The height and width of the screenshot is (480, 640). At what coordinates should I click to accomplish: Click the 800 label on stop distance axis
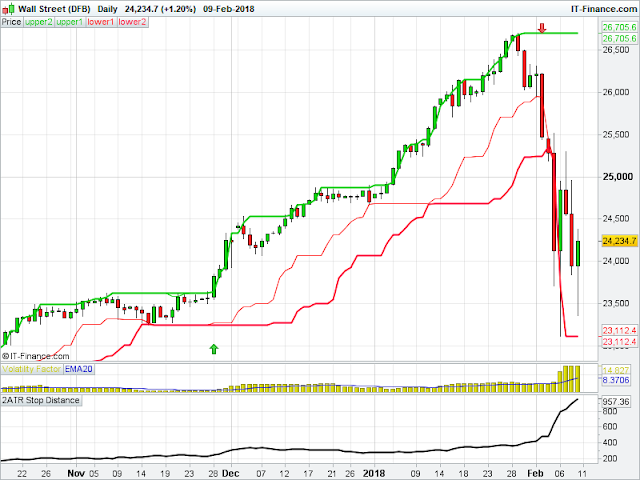[609, 411]
